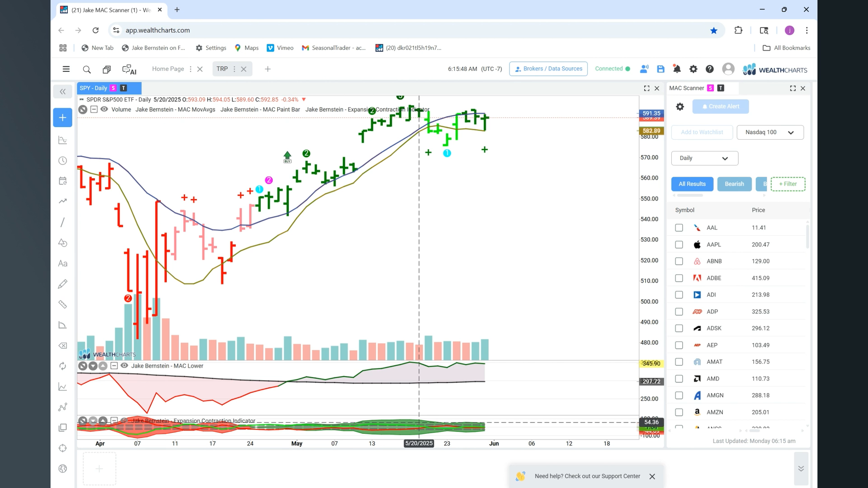
Task: Click the 5/20/2025 date marker
Action: [x=419, y=443]
